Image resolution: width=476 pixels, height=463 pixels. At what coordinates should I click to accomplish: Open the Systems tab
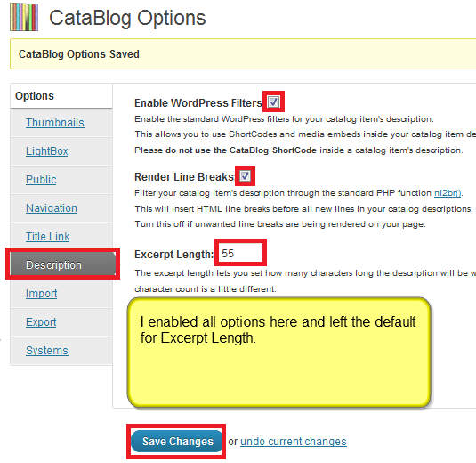(x=47, y=351)
